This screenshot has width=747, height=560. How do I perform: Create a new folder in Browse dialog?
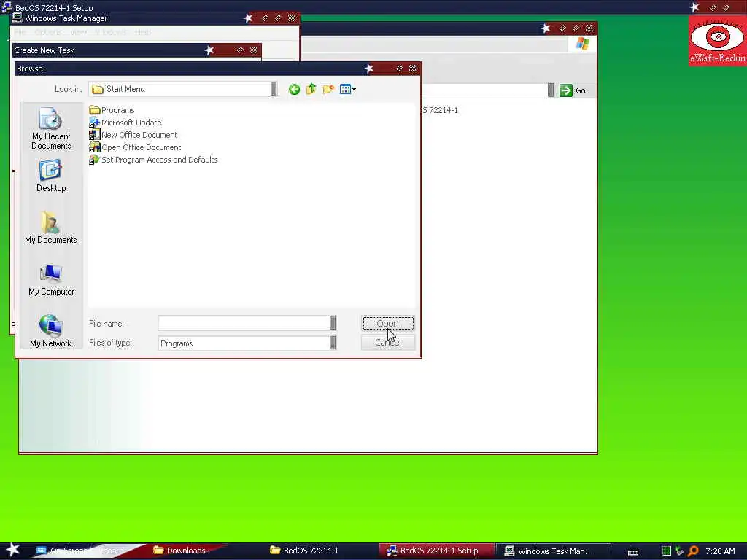(328, 89)
